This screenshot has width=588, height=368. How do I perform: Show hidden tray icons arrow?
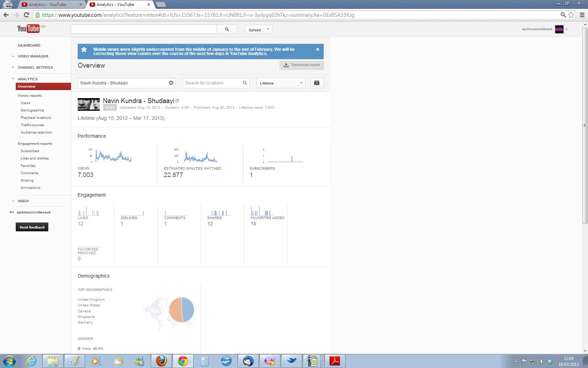(516, 361)
